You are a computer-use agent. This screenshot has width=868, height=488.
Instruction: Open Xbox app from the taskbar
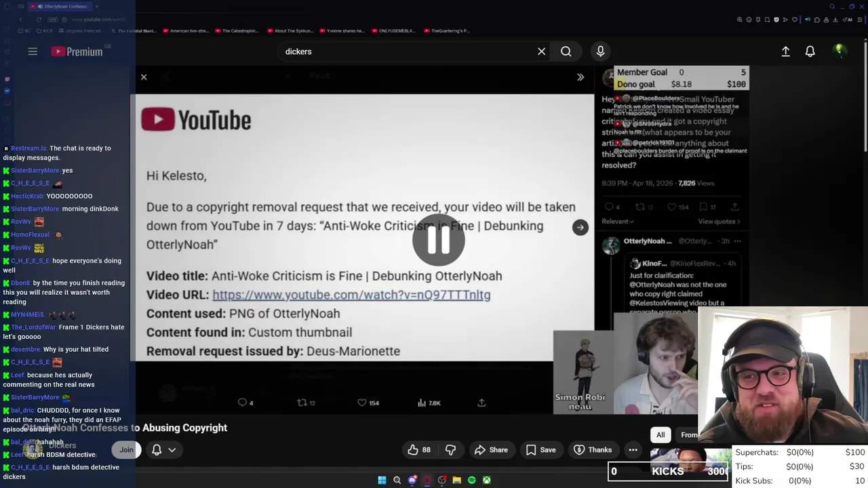coord(486,480)
